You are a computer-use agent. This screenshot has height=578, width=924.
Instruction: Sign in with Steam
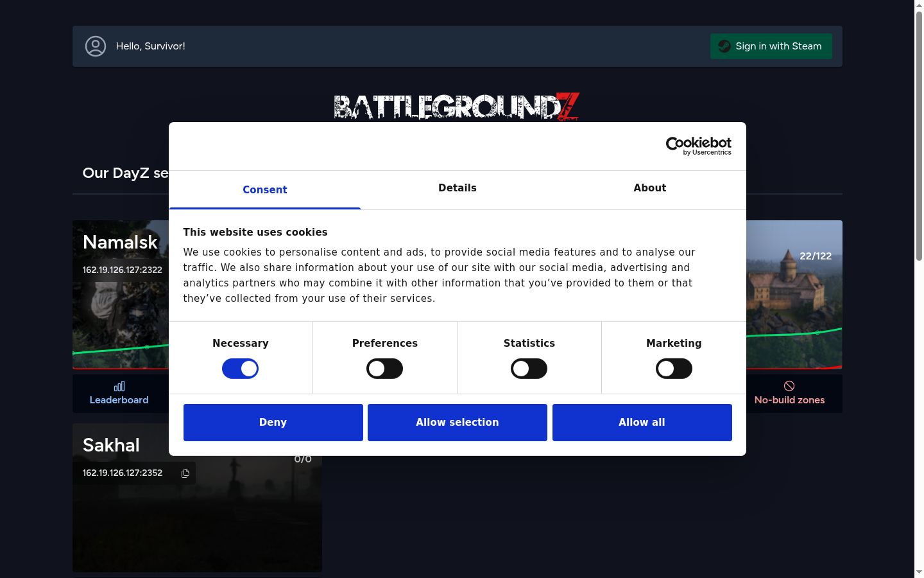pos(771,46)
